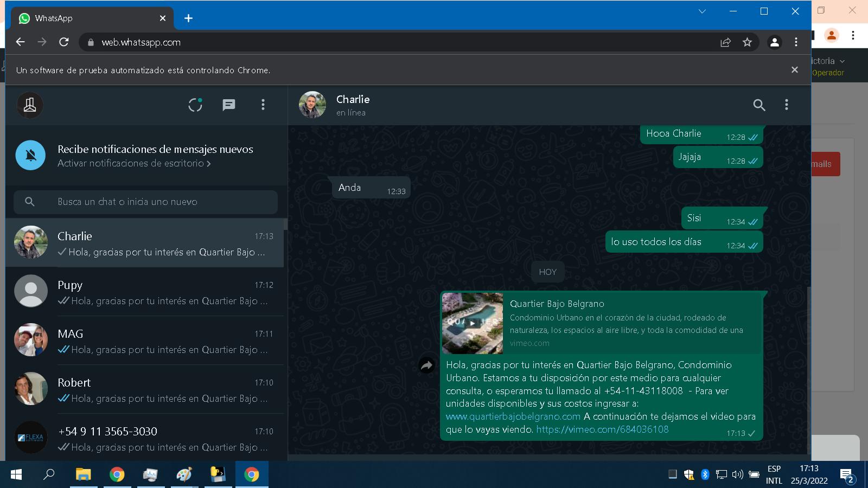This screenshot has height=488, width=868.
Task: Click Pupy's default avatar picture
Action: coord(31,291)
